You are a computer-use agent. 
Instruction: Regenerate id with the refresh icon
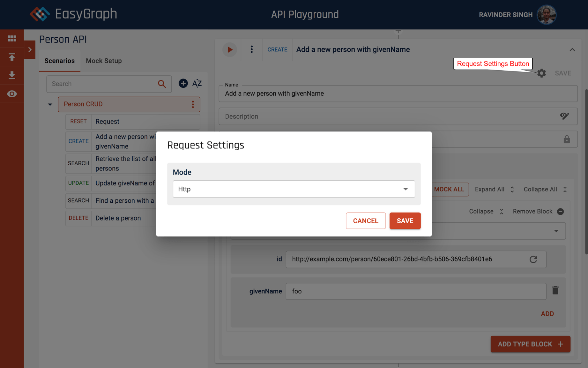[x=533, y=259]
